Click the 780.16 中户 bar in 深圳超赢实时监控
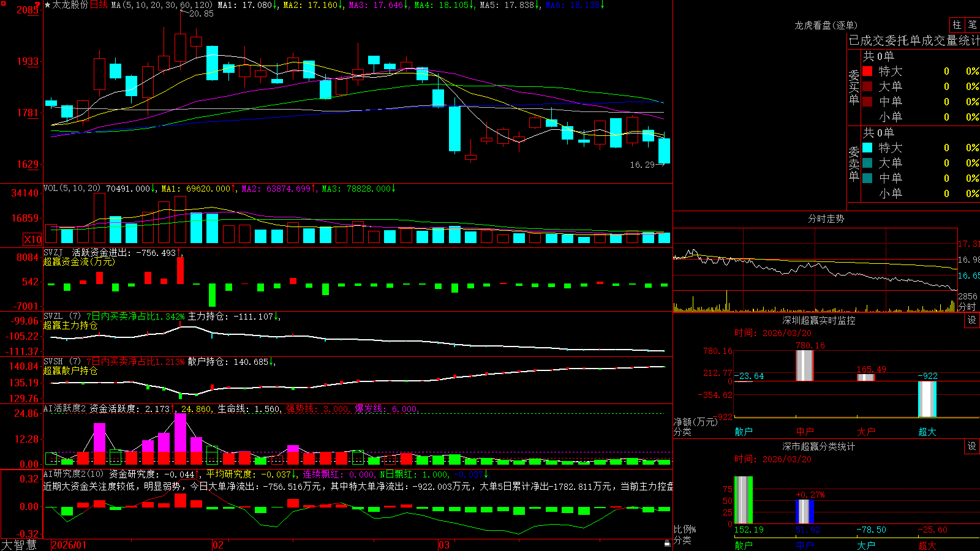The width and height of the screenshot is (980, 551). tap(805, 365)
